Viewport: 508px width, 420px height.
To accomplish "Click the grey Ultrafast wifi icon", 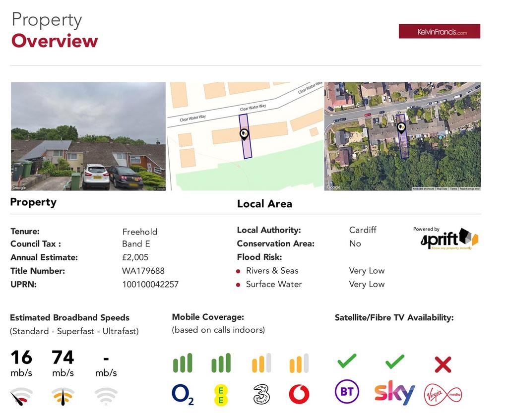I will tap(106, 396).
